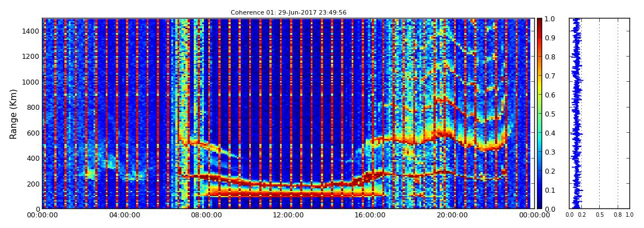Select the colorbar 0.9 tick label

(x=549, y=38)
